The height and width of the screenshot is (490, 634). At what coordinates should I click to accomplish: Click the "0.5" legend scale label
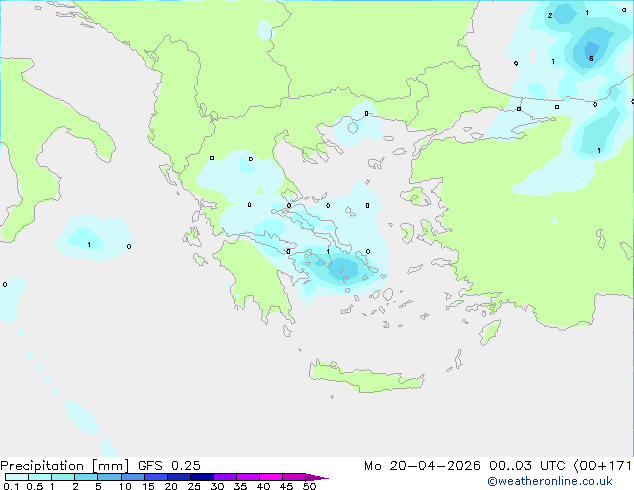tap(34, 486)
